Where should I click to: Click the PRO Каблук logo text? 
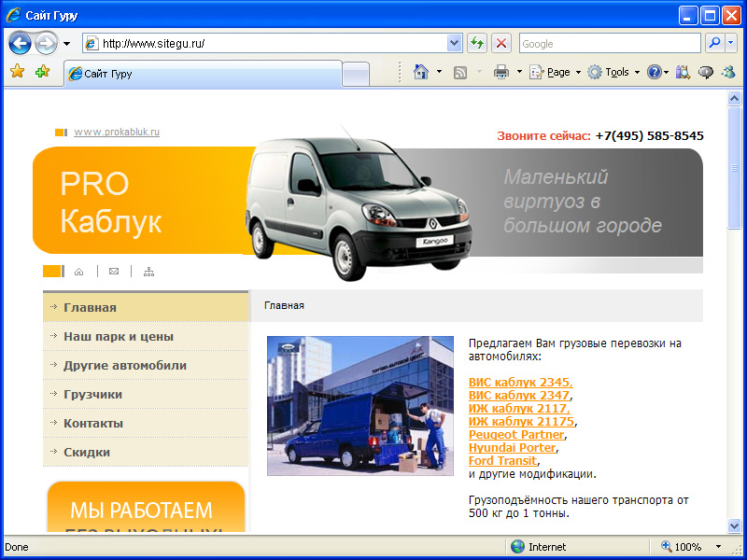(x=111, y=202)
